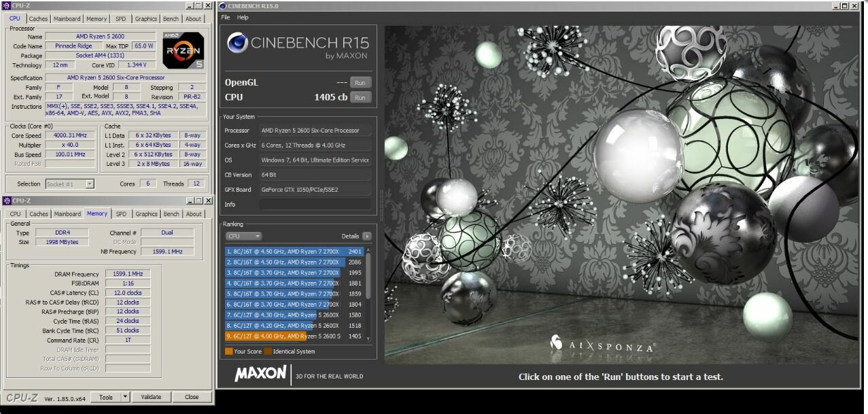Select ranking entry with score 2086
Image resolution: width=868 pixels, height=414 pixels.
[294, 262]
